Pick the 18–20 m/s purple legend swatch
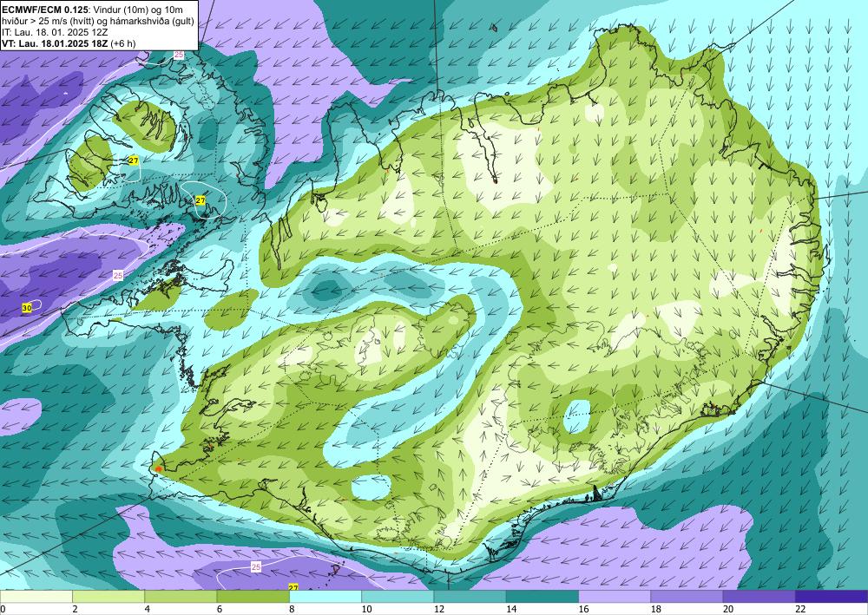 tap(687, 596)
